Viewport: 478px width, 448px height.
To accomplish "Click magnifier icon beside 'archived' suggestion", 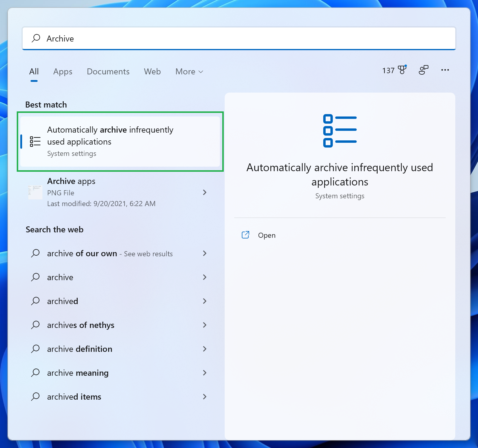I will (x=35, y=301).
